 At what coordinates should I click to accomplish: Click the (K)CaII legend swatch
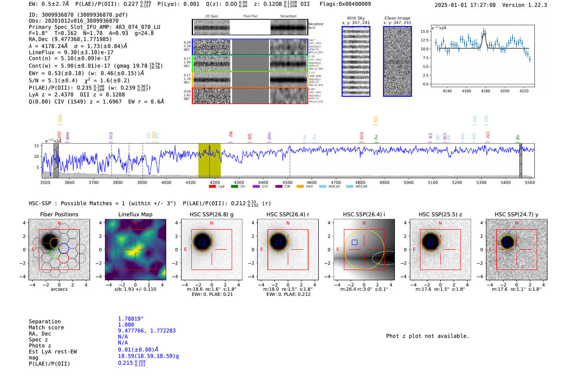[323, 187]
